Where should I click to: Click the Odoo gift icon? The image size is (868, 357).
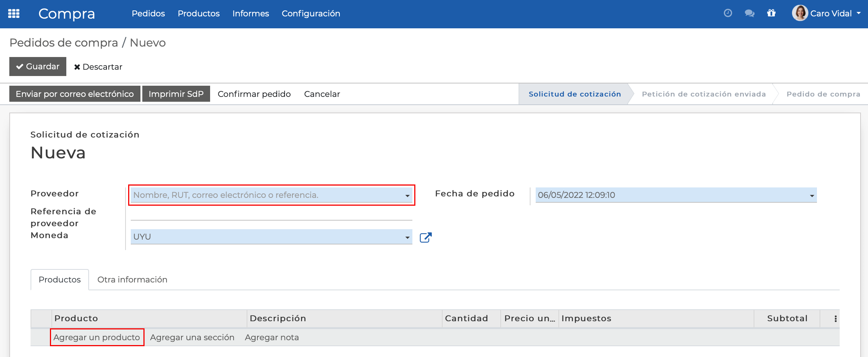(x=771, y=13)
